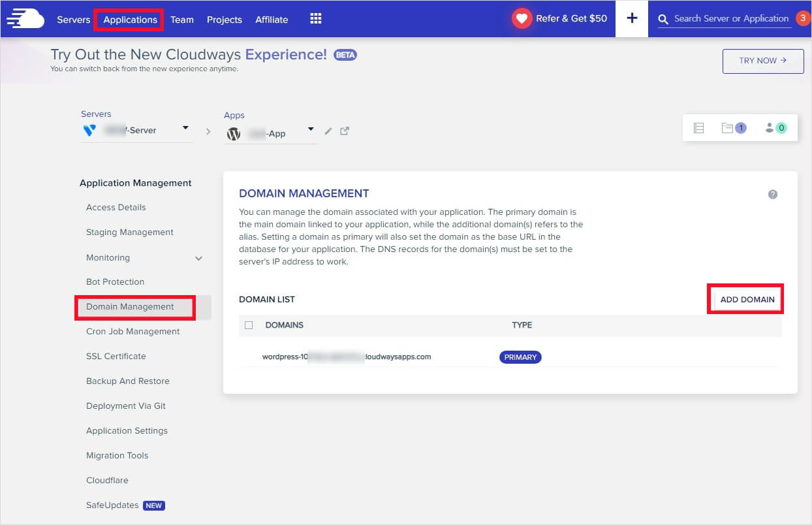Open Affiliate in top navigation

pyautogui.click(x=272, y=20)
